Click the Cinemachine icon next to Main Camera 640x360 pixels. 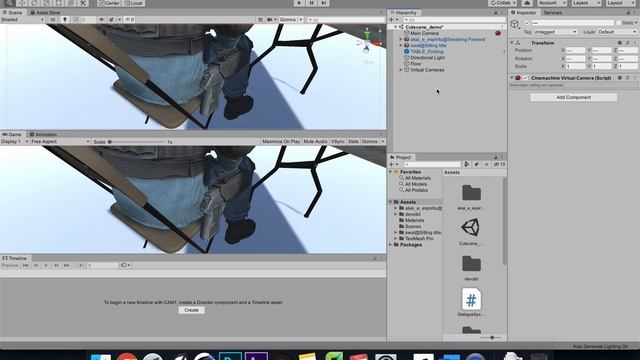(x=498, y=33)
